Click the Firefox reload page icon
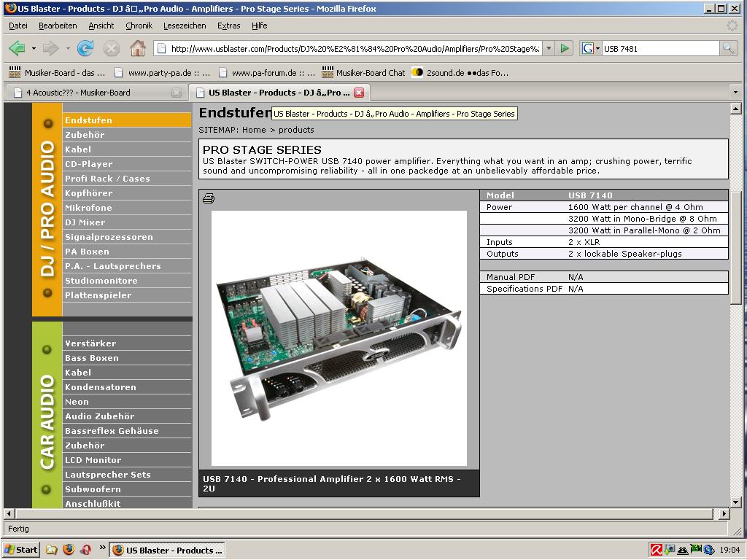The width and height of the screenshot is (747, 560). [x=85, y=49]
